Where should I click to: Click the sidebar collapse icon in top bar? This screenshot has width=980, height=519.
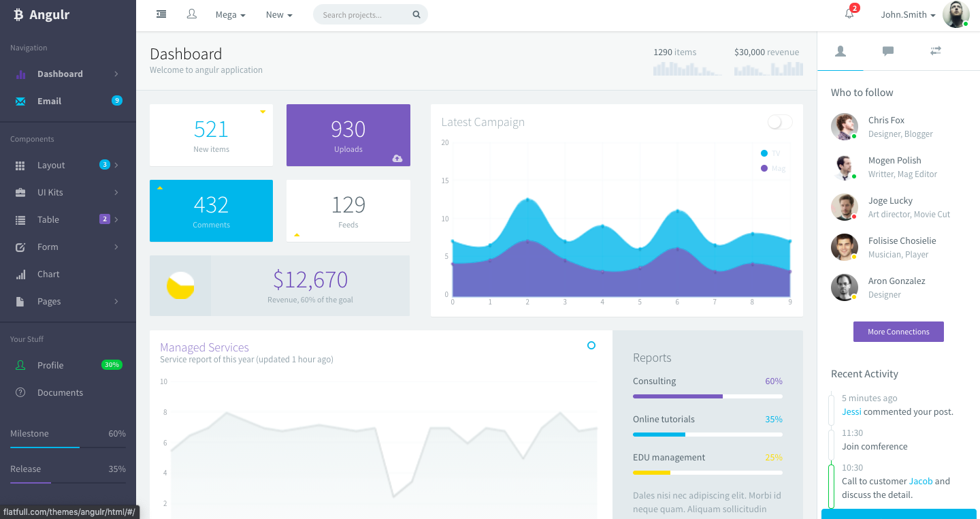click(x=161, y=14)
